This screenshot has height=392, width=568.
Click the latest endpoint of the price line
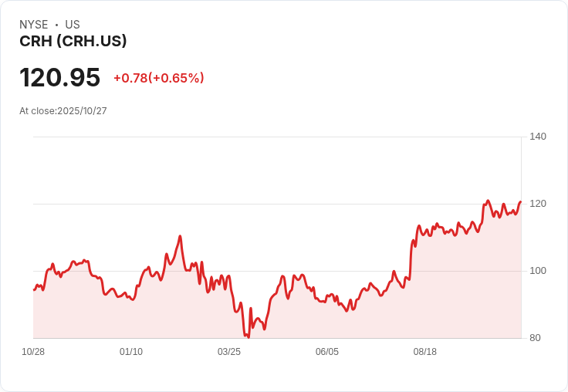521,202
